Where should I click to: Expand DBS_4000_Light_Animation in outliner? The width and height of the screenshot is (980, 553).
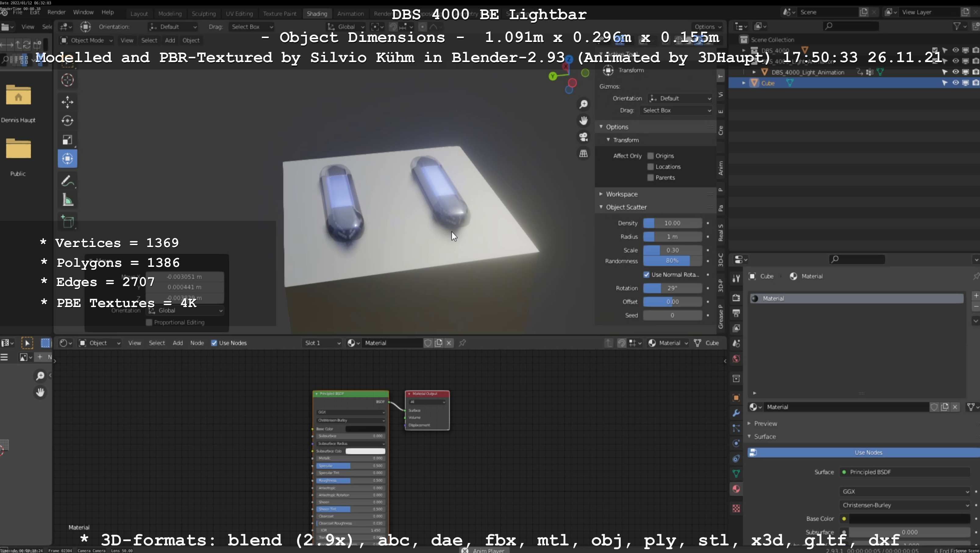[x=754, y=72]
